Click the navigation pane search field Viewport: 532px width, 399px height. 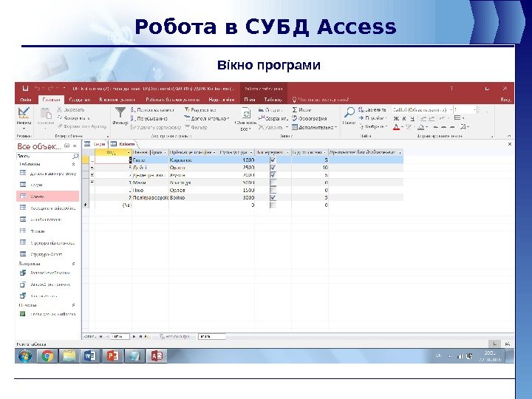pyautogui.click(x=44, y=156)
